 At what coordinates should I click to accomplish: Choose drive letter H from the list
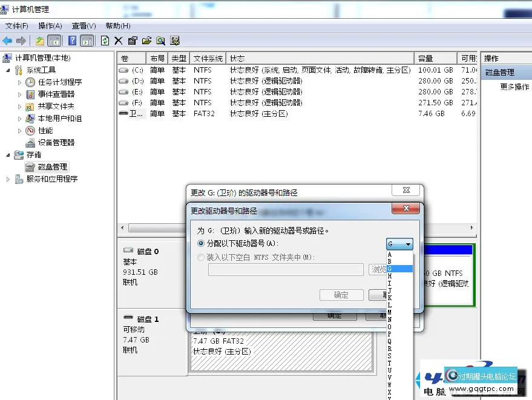point(390,275)
